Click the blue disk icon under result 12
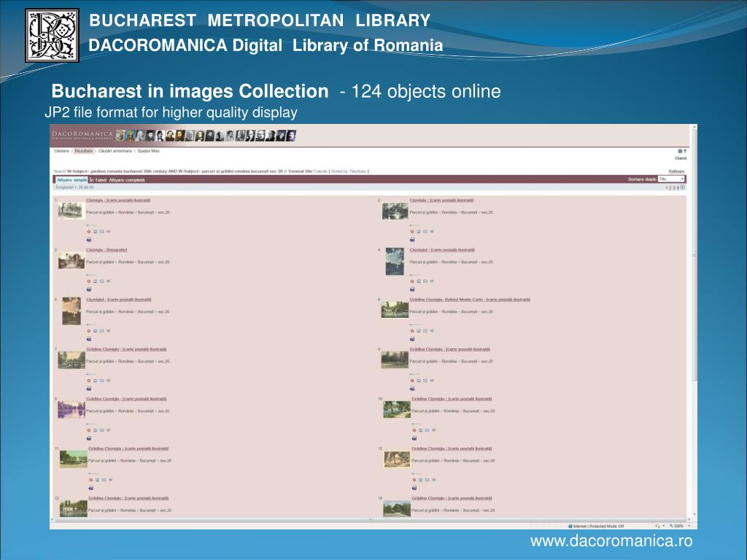This screenshot has width=747, height=560. pyautogui.click(x=414, y=488)
